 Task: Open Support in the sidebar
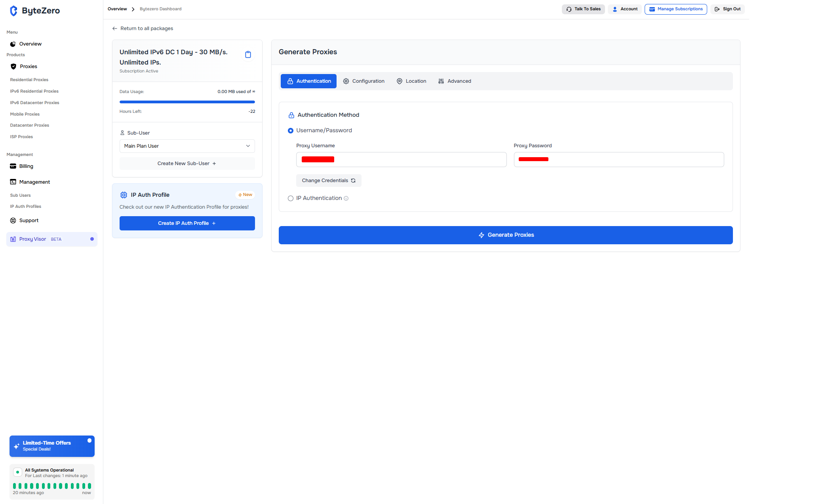click(24, 221)
